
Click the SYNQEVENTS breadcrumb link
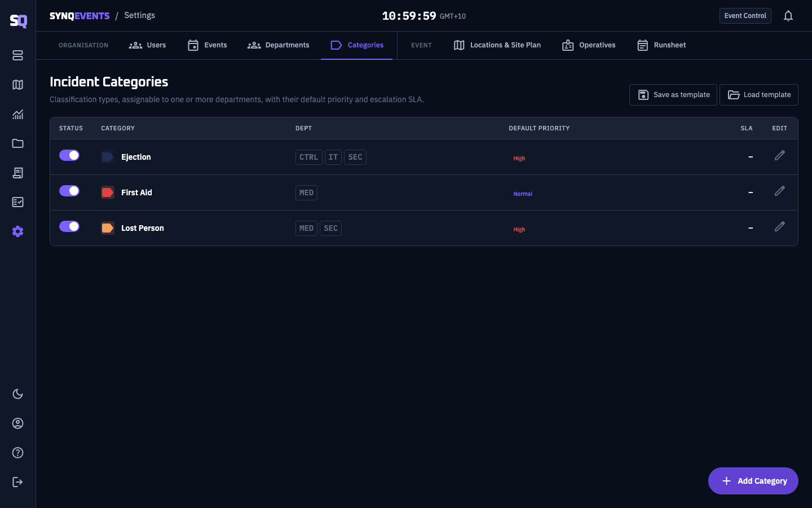[x=80, y=16]
